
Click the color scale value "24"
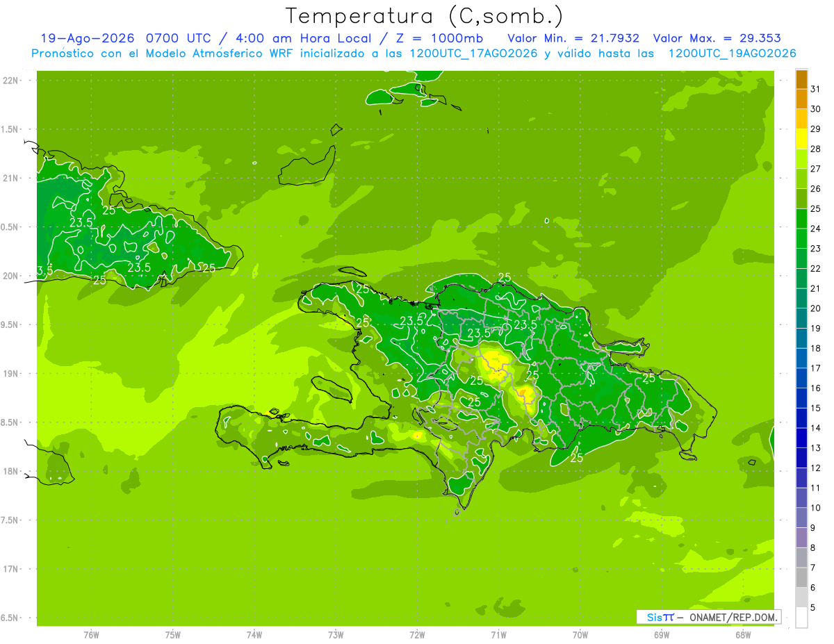pyautogui.click(x=816, y=229)
